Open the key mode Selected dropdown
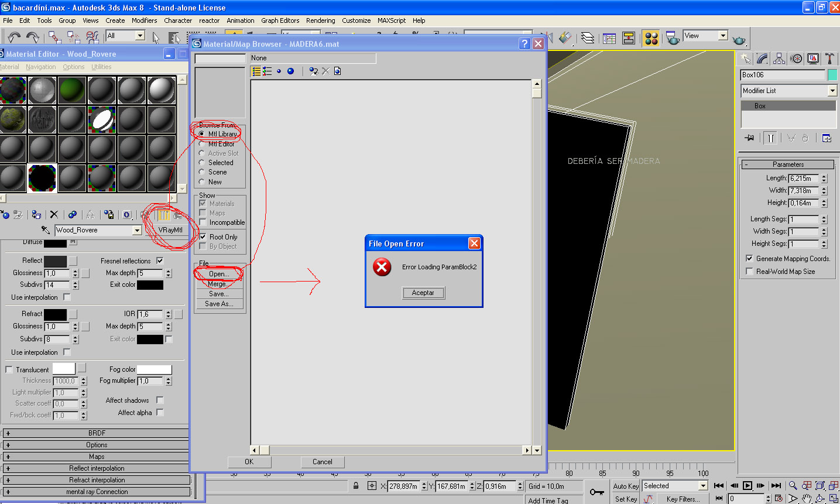The image size is (840, 504). [703, 486]
